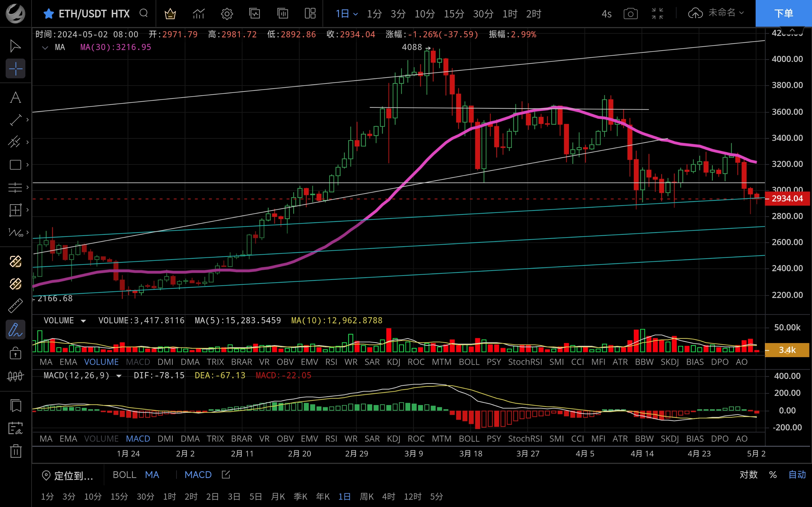This screenshot has width=812, height=507.
Task: Click the trash delete drawings icon
Action: 16,451
